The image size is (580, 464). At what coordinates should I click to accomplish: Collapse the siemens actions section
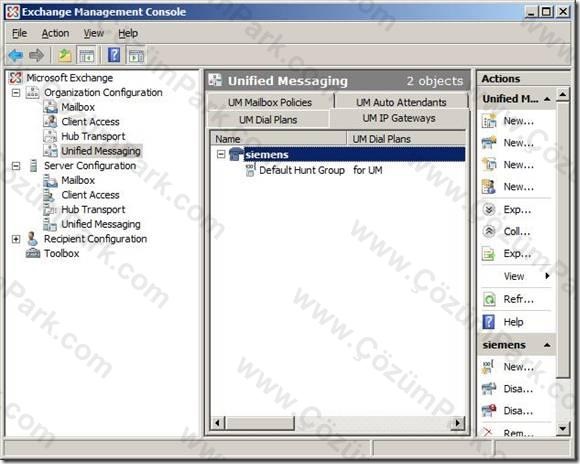point(547,345)
